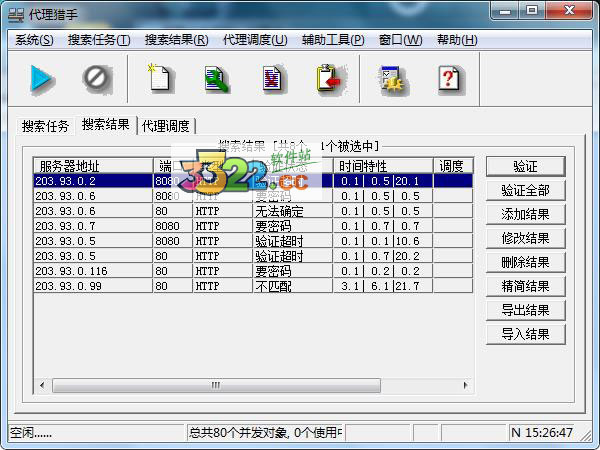The image size is (600, 450).
Task: Click the left scroll arrow of results list
Action: [x=42, y=385]
